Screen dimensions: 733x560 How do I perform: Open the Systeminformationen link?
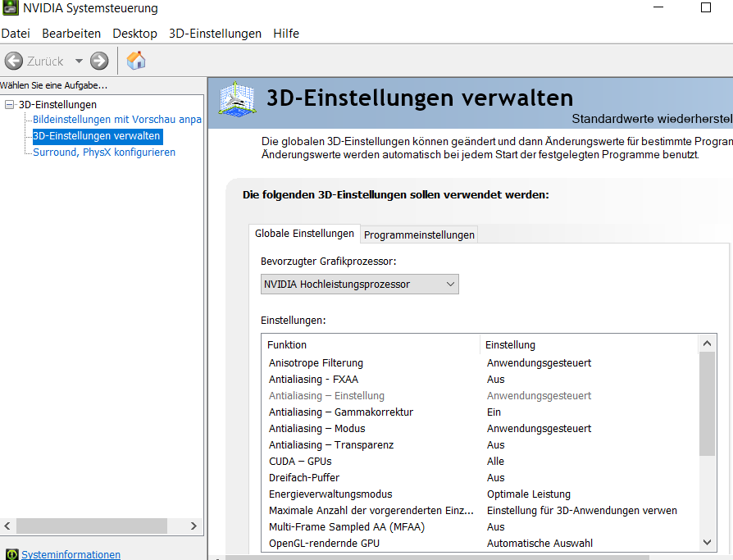pyautogui.click(x=71, y=554)
